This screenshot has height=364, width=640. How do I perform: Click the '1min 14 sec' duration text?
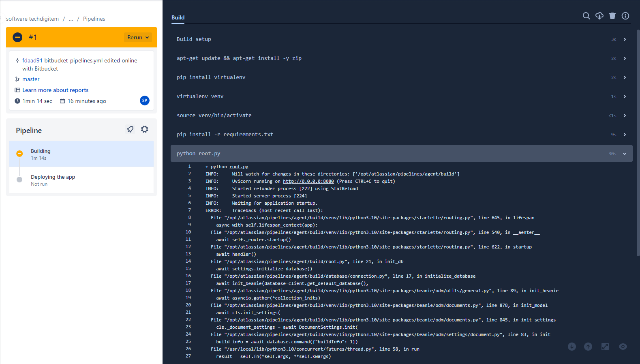pyautogui.click(x=37, y=101)
